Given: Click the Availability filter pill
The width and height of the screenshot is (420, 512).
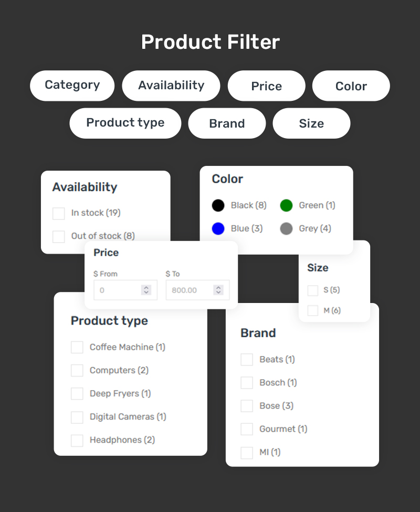Looking at the screenshot, I should click(171, 86).
